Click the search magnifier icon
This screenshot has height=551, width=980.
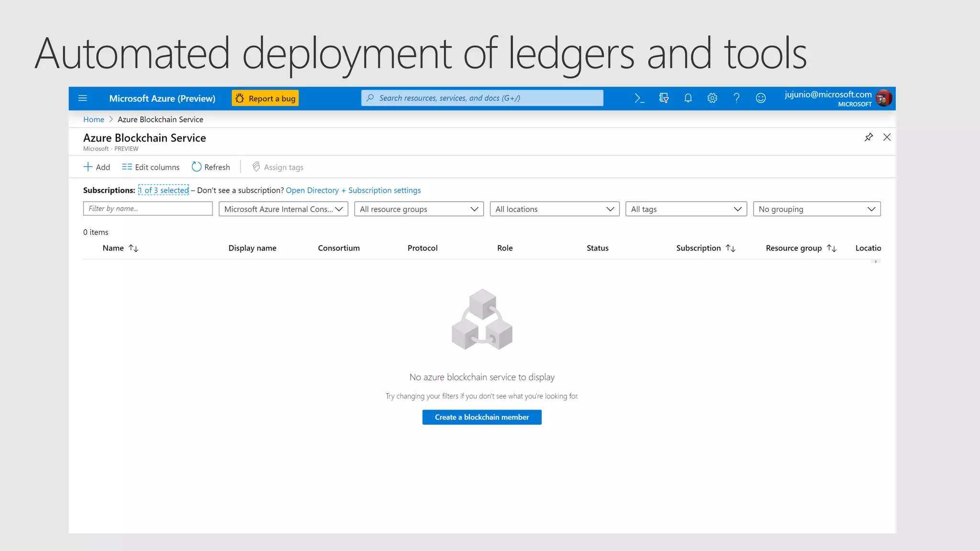(x=370, y=98)
